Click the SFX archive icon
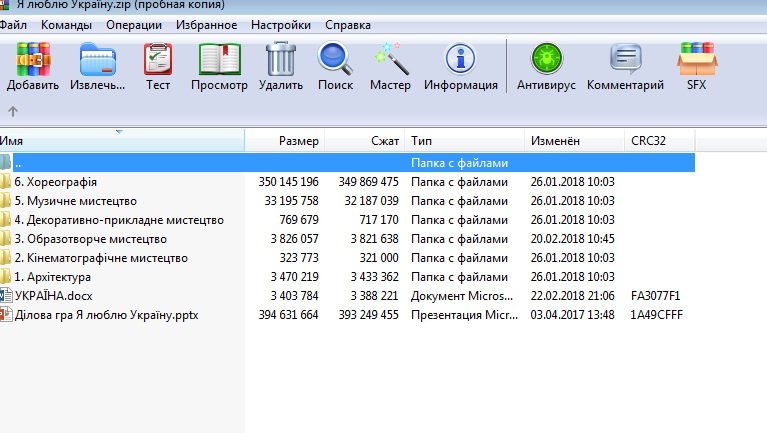 pos(697,59)
